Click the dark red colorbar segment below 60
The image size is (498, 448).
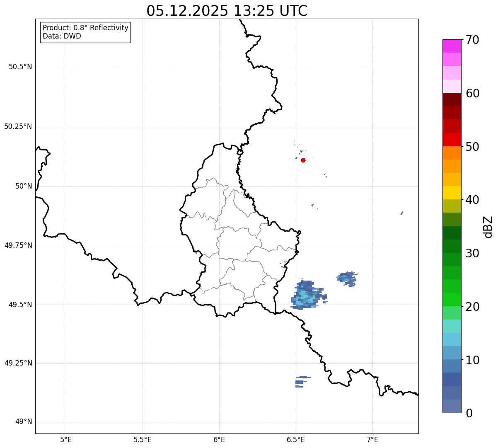tap(452, 99)
